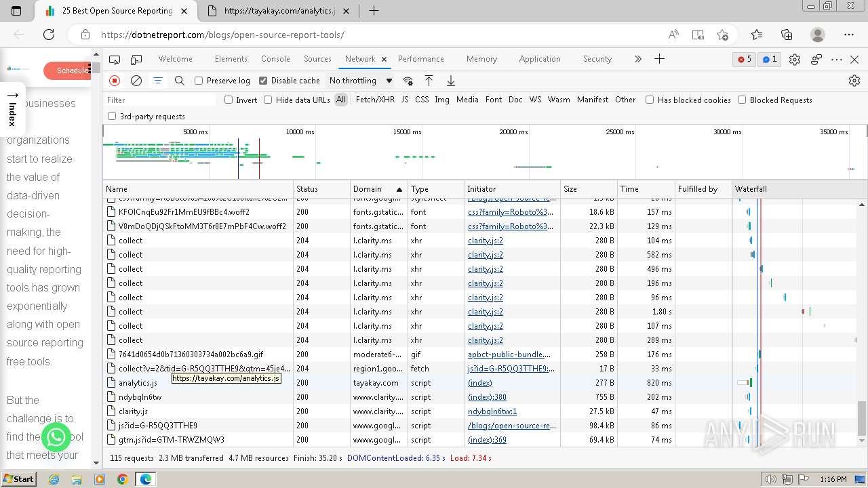Click the red errors count badge
Image resolution: width=868 pixels, height=488 pixels.
click(x=745, y=60)
